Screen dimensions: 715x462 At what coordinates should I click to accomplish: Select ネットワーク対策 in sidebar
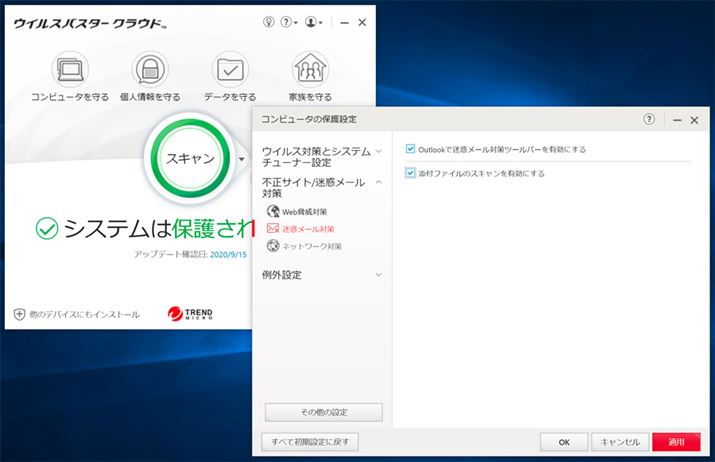pyautogui.click(x=304, y=246)
